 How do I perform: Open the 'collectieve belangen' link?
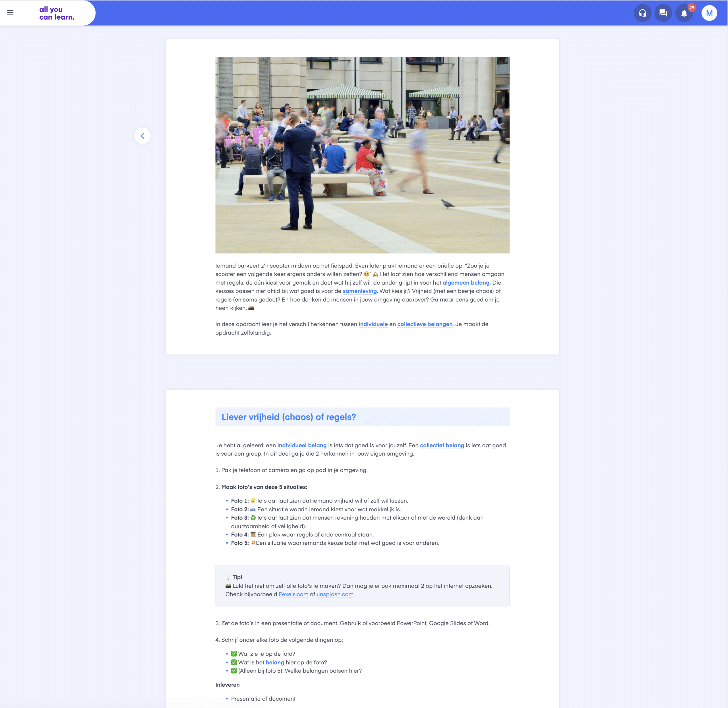425,324
